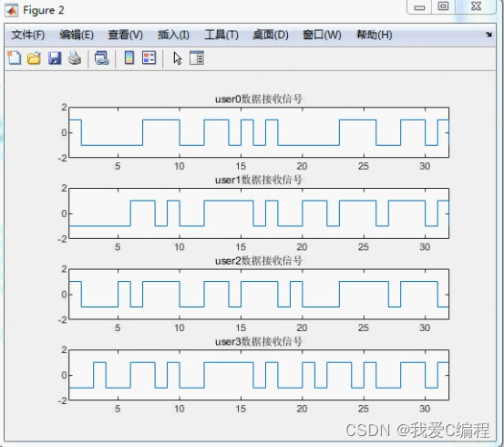Click the New Figure toolbar icon
The image size is (504, 447).
tap(15, 58)
